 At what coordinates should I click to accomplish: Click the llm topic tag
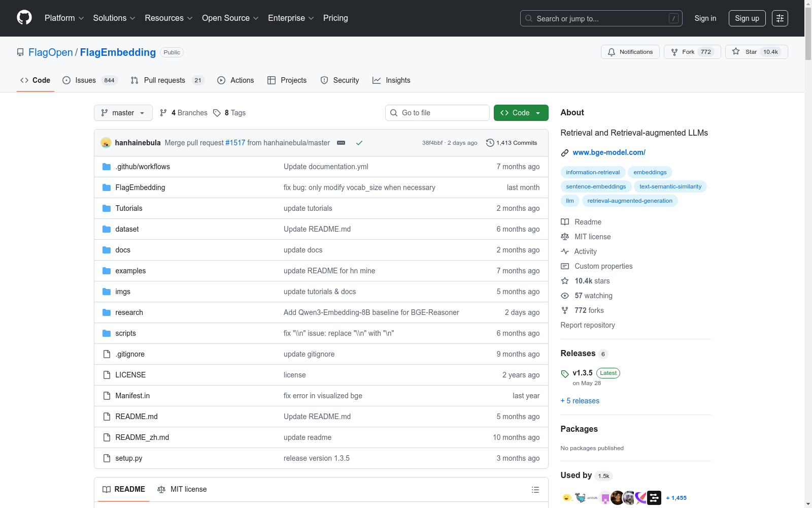pyautogui.click(x=570, y=201)
